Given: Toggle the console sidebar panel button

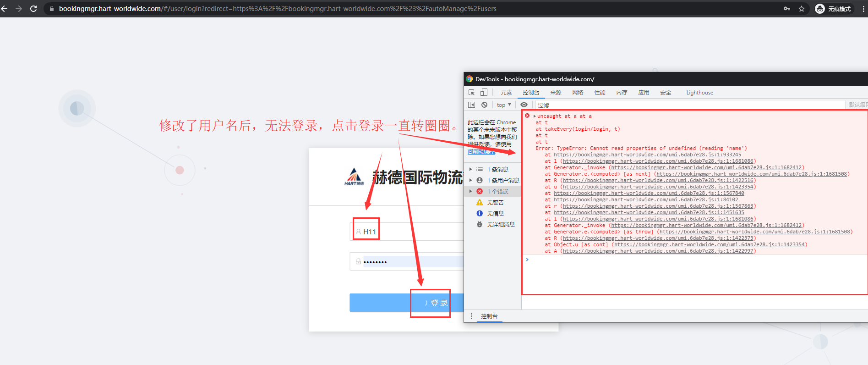Looking at the screenshot, I should point(471,105).
